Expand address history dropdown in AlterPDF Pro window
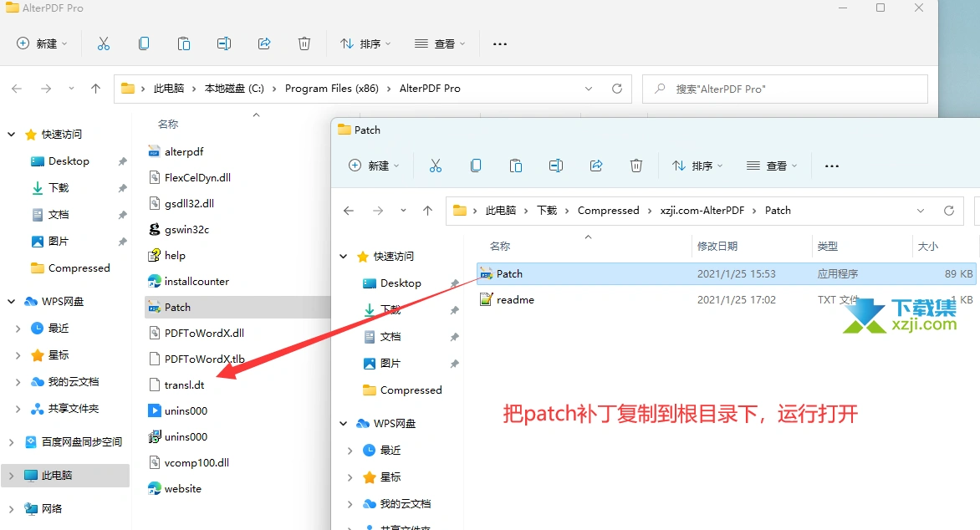This screenshot has height=530, width=980. 588,89
